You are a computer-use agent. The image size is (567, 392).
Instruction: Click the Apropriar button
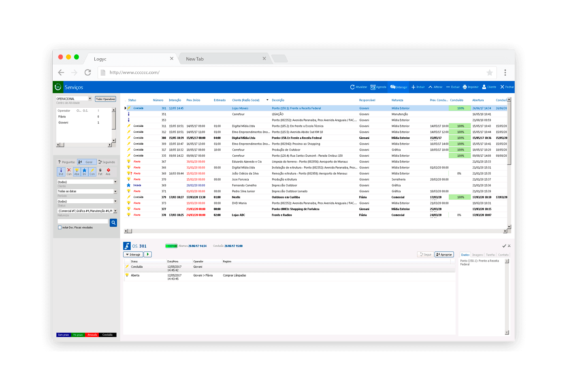click(444, 255)
